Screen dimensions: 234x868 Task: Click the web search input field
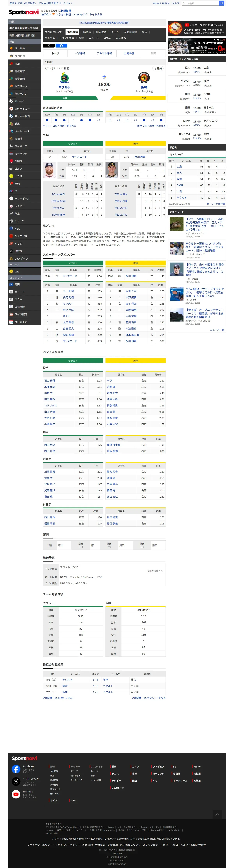click(x=200, y=3)
